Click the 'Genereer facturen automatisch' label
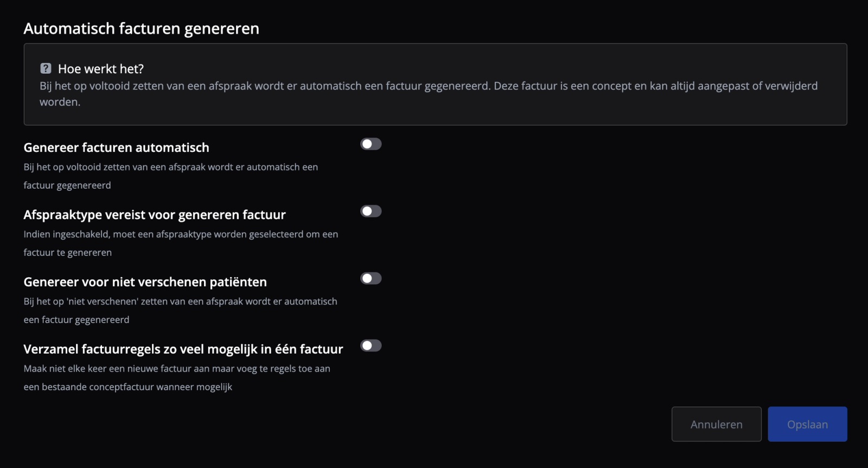 click(x=117, y=147)
